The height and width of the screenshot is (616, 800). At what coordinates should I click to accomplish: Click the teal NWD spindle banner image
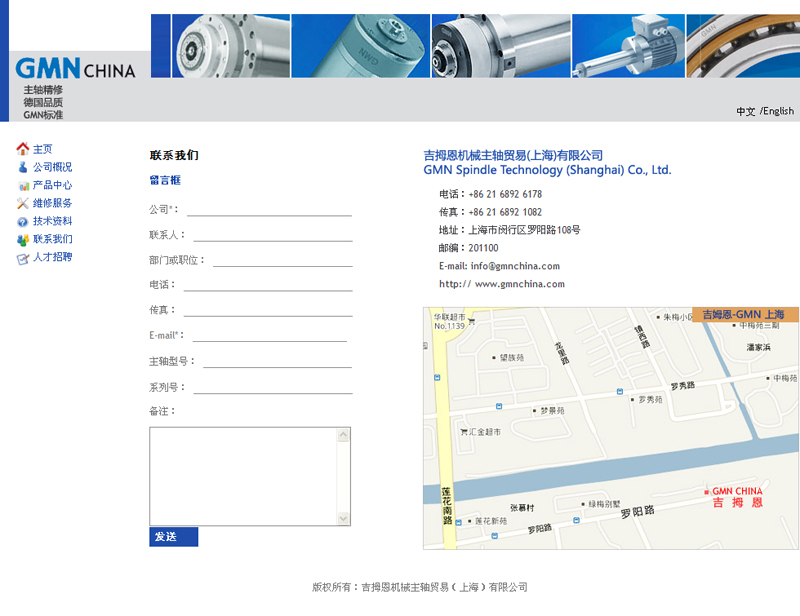coord(361,46)
